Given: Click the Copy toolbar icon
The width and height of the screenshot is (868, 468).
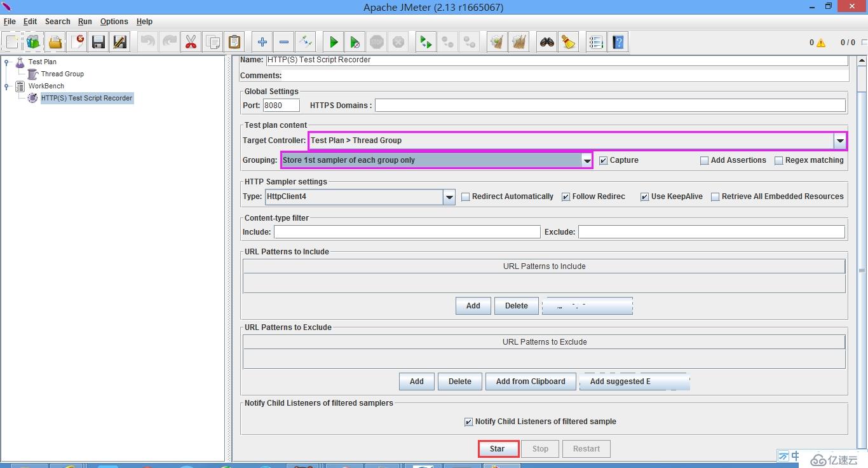Looking at the screenshot, I should (213, 43).
